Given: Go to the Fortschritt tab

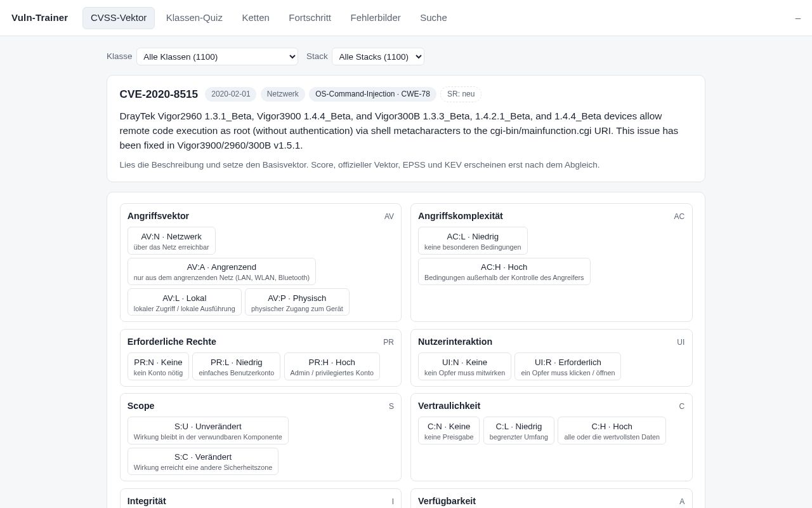Looking at the screenshot, I should tap(310, 18).
